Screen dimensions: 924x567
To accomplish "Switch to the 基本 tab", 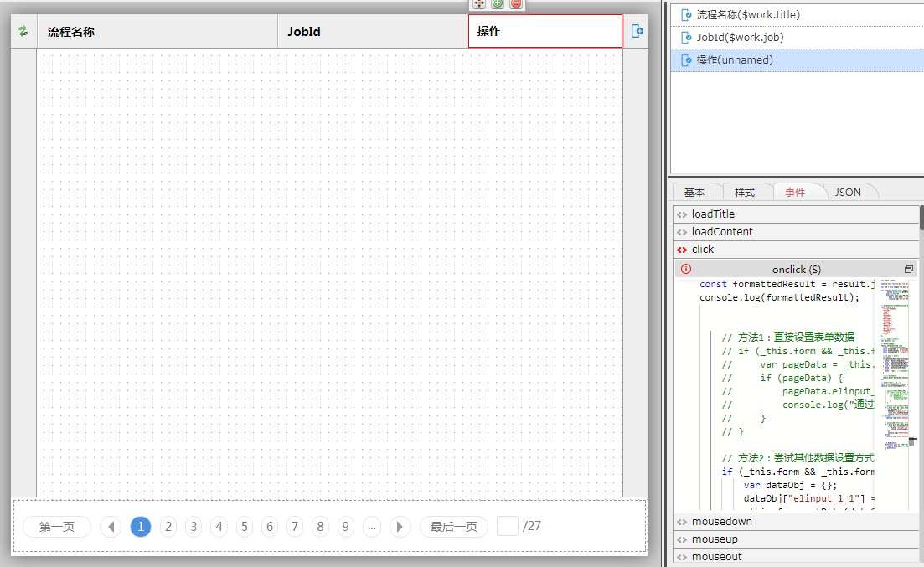I will (x=694, y=192).
